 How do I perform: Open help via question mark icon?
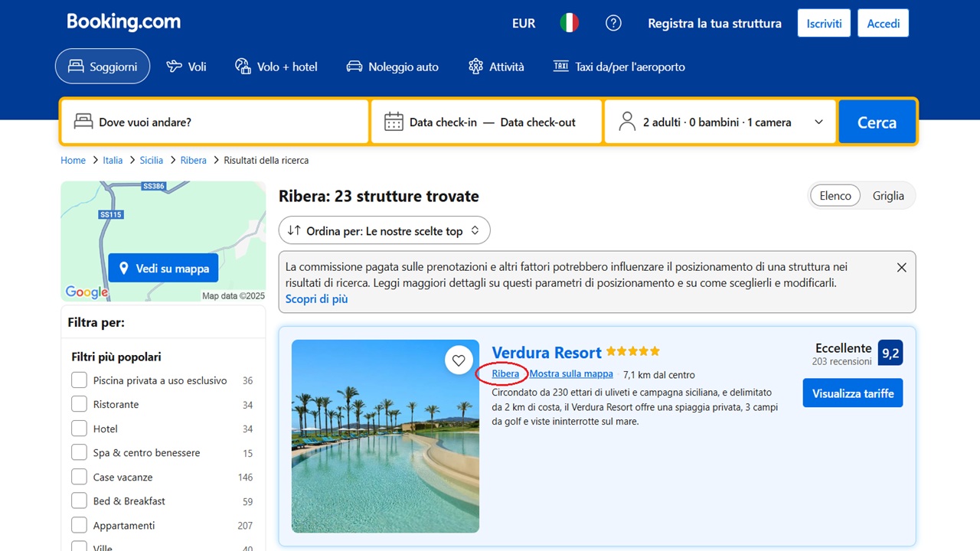tap(613, 23)
